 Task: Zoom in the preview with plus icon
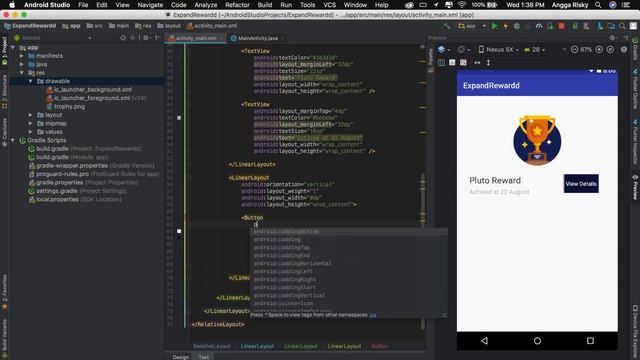click(x=599, y=49)
